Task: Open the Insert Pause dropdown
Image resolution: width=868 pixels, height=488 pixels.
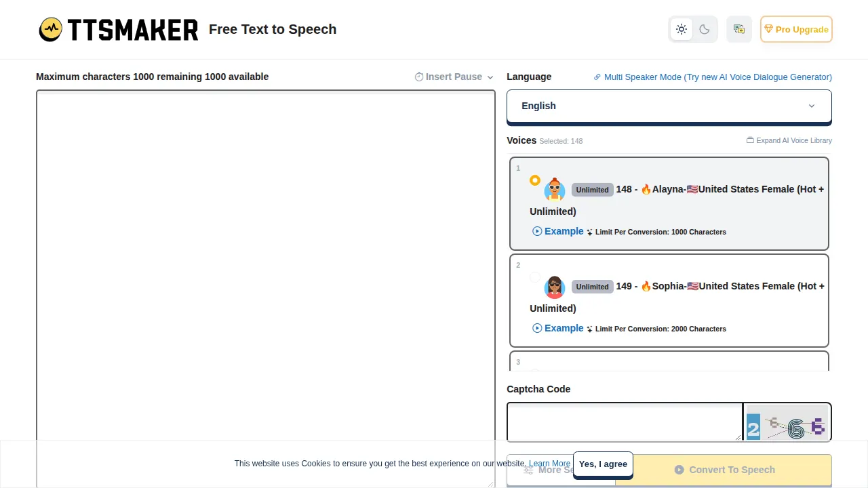Action: [x=454, y=77]
